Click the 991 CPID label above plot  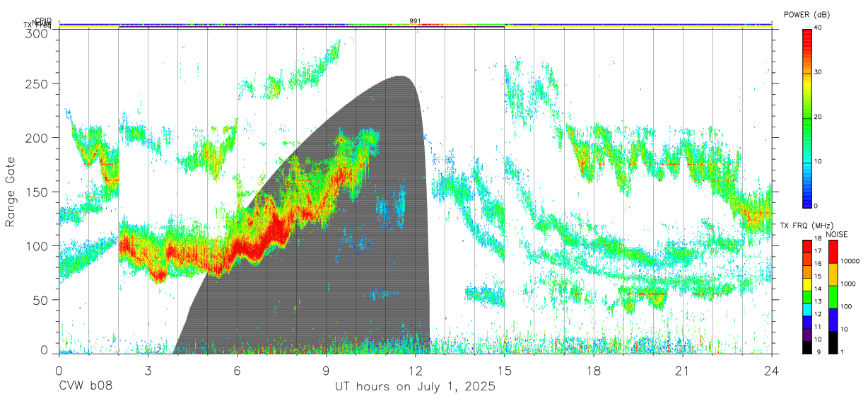coord(416,21)
